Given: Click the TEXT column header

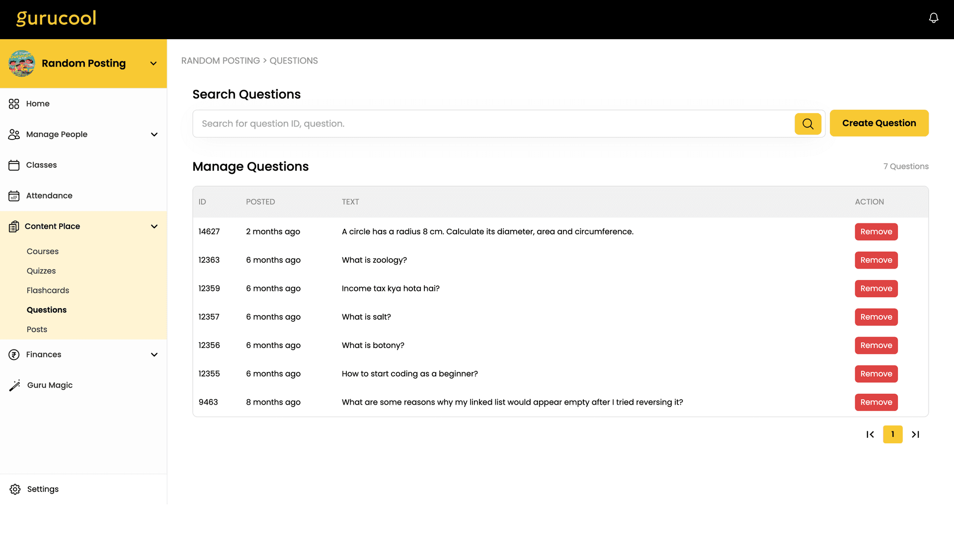Looking at the screenshot, I should 350,202.
